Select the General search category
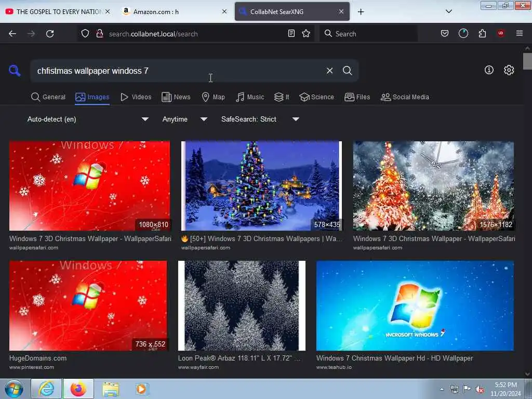Viewport: 532px width, 399px height. pos(48,97)
